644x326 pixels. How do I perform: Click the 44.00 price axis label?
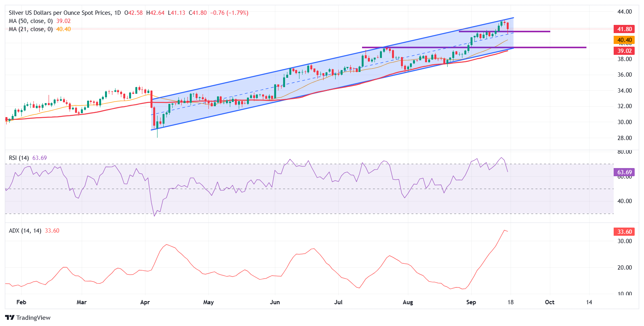625,12
